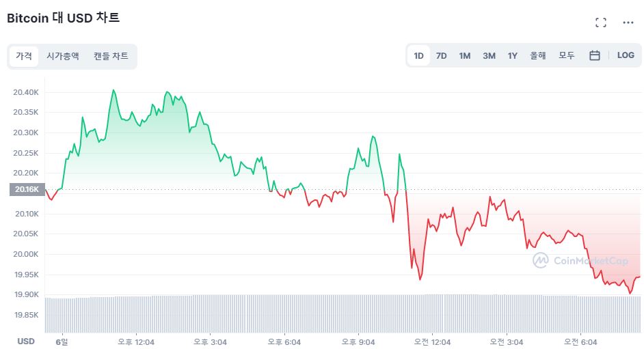
Task: Click the Bitcoin 대 USD 차트 heading
Action: [x=64, y=18]
